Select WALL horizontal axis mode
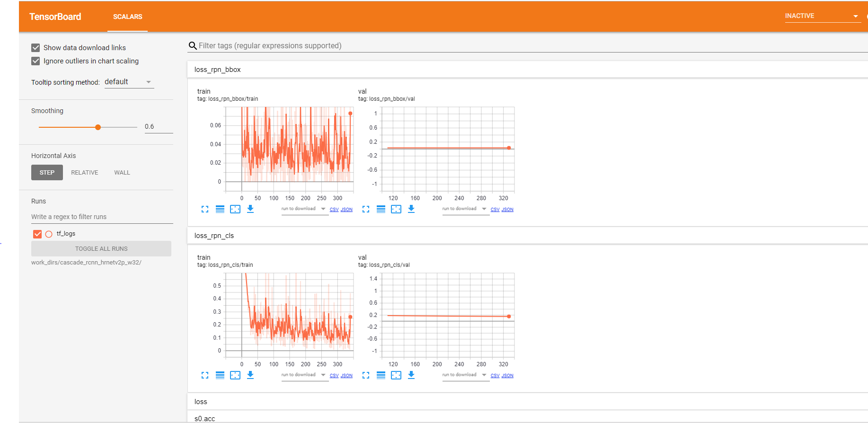 point(122,173)
